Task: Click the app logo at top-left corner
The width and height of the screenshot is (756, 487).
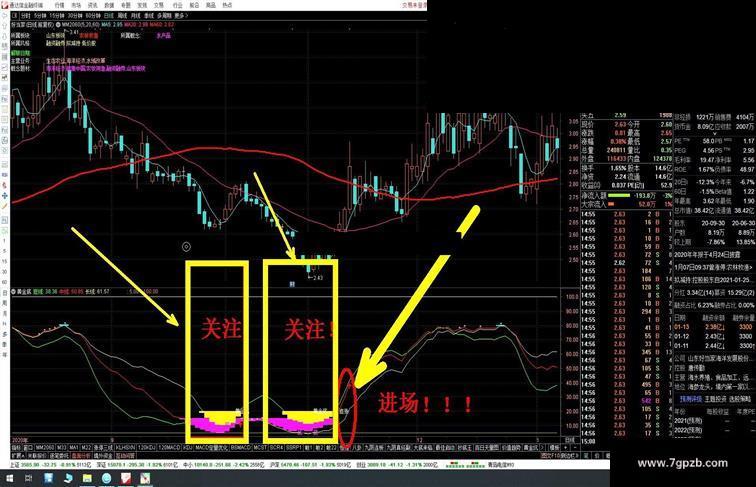Action: (5, 5)
